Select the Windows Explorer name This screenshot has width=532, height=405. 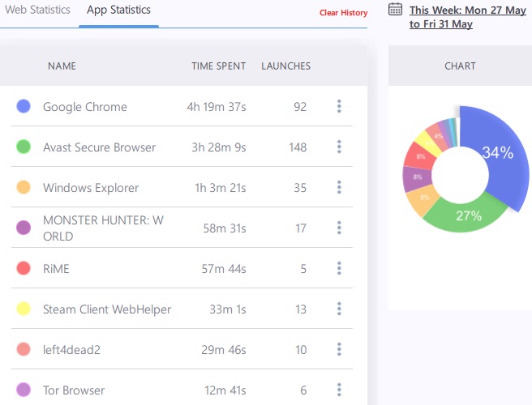click(91, 188)
